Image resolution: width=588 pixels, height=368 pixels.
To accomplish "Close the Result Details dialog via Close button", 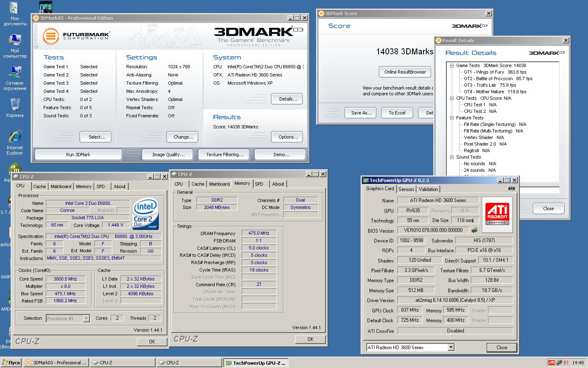I will click(548, 209).
